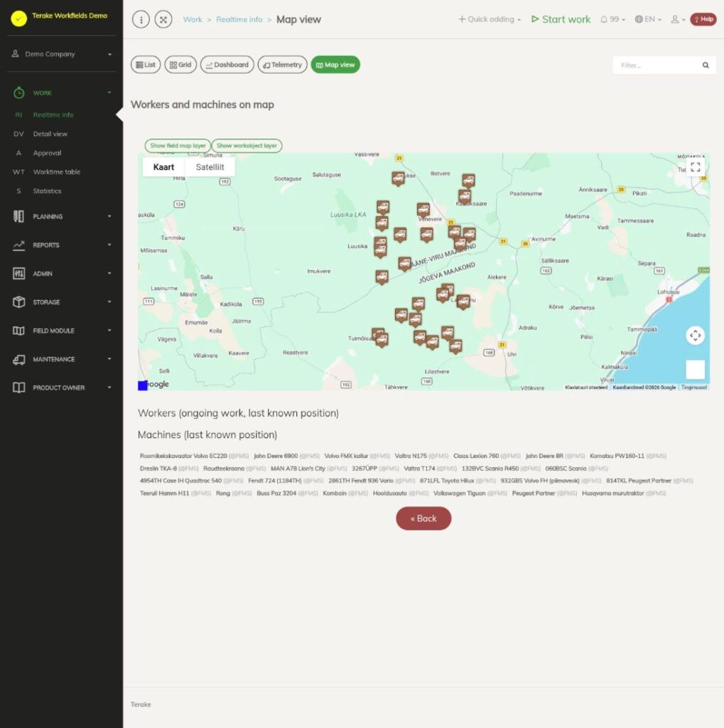Select machine Komatsu PW160-11
The height and width of the screenshot is (728, 724).
(x=617, y=456)
